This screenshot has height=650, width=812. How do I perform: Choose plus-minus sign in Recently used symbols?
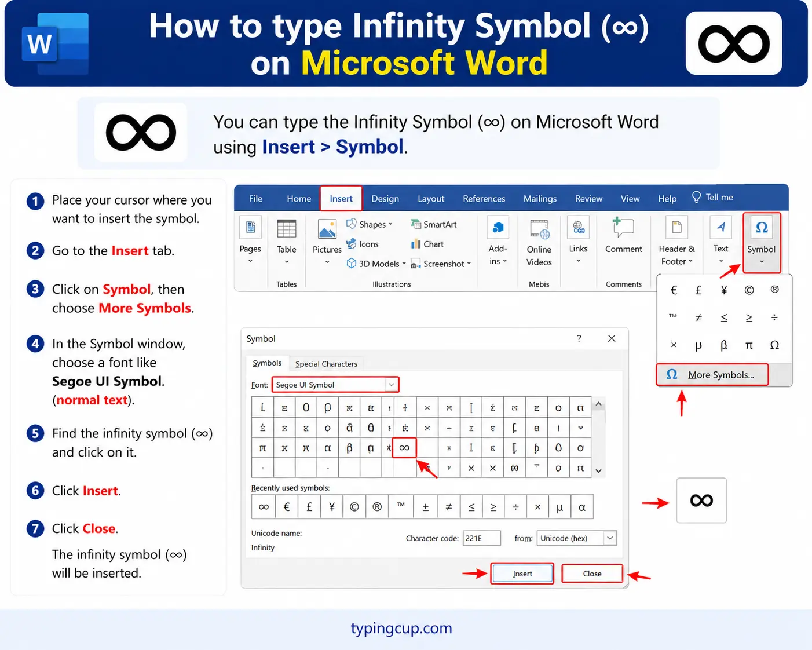click(425, 507)
